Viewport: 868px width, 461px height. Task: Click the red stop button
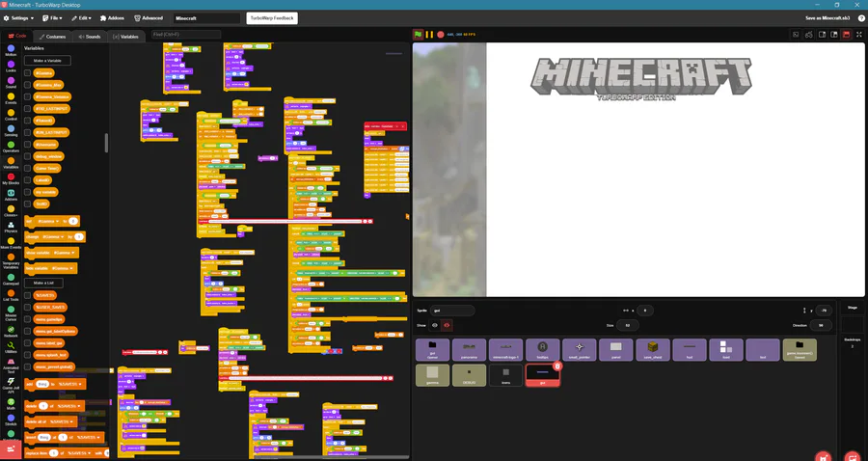coord(441,35)
